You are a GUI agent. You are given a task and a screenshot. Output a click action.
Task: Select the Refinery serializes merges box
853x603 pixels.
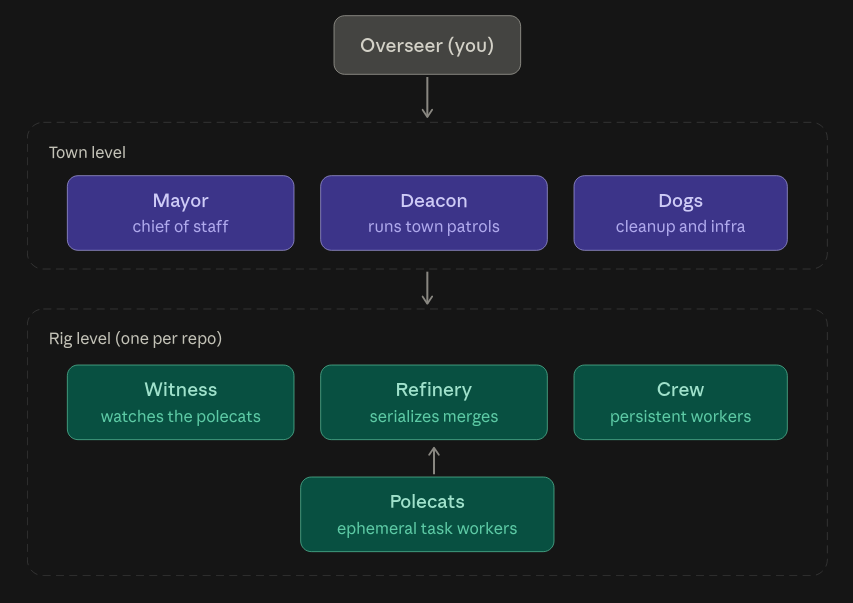point(434,402)
